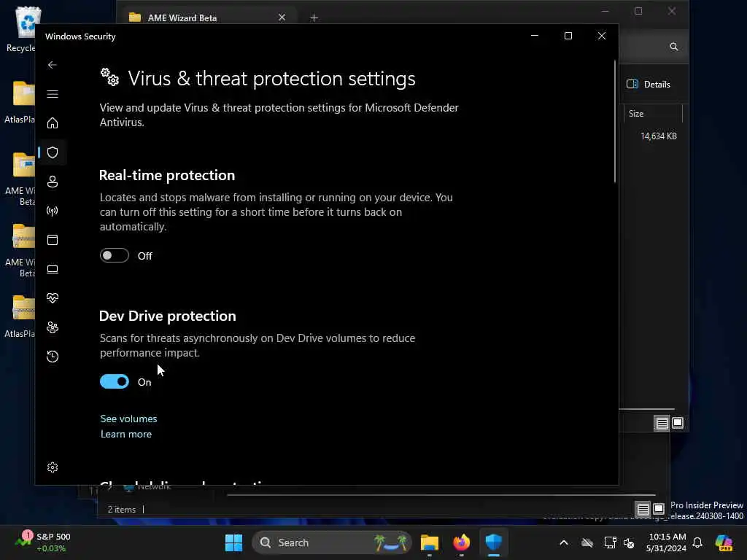Show hidden system tray icons
The width and height of the screenshot is (747, 560).
564,542
